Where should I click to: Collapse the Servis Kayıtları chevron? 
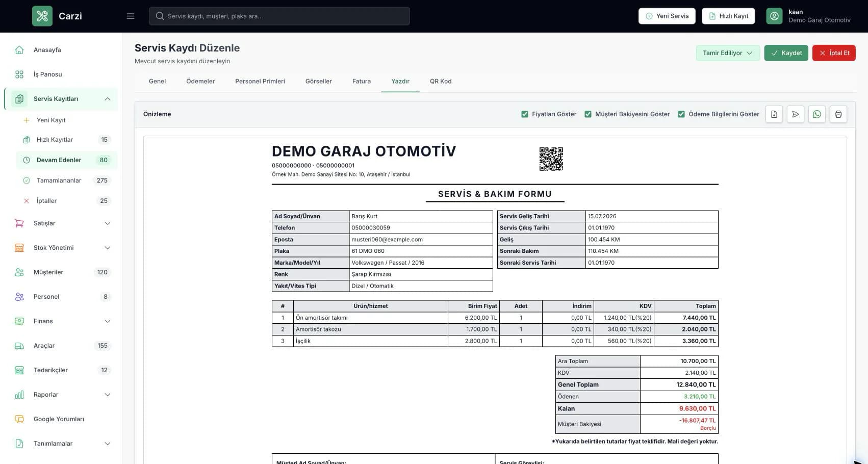[x=108, y=99]
